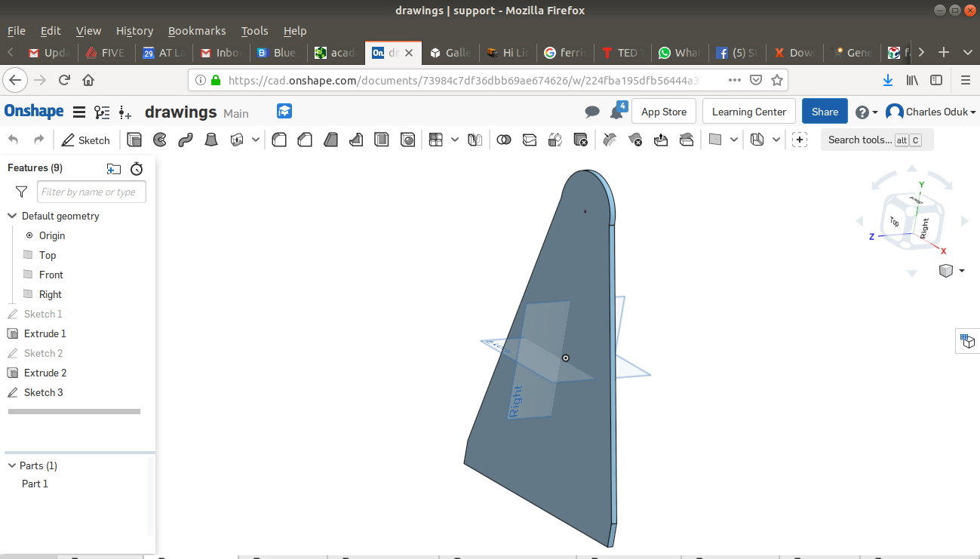The width and height of the screenshot is (980, 559).
Task: Open the view cube display options dropdown
Action: click(961, 271)
